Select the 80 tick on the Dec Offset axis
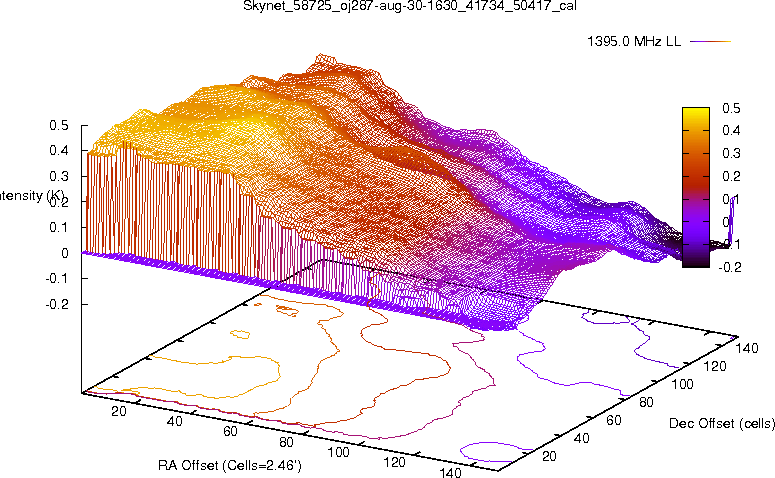This screenshot has width=775, height=478. coord(646,402)
